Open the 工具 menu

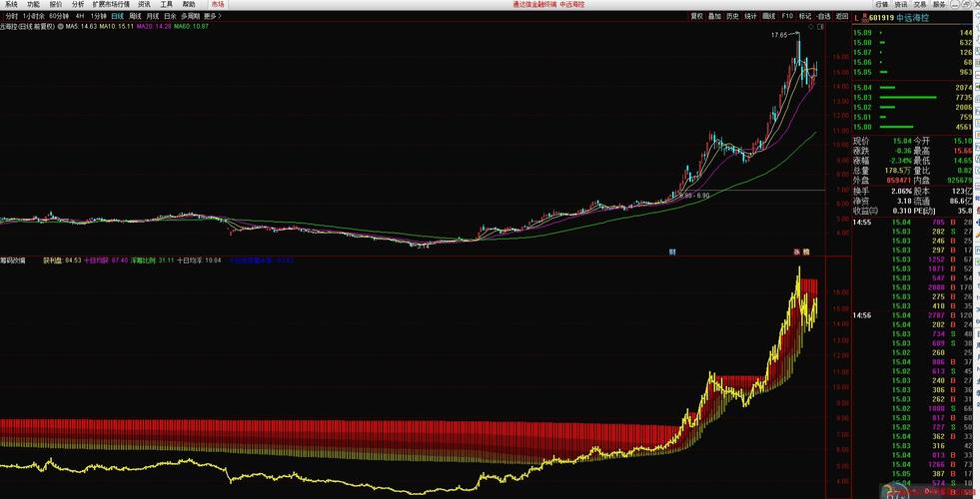click(167, 5)
